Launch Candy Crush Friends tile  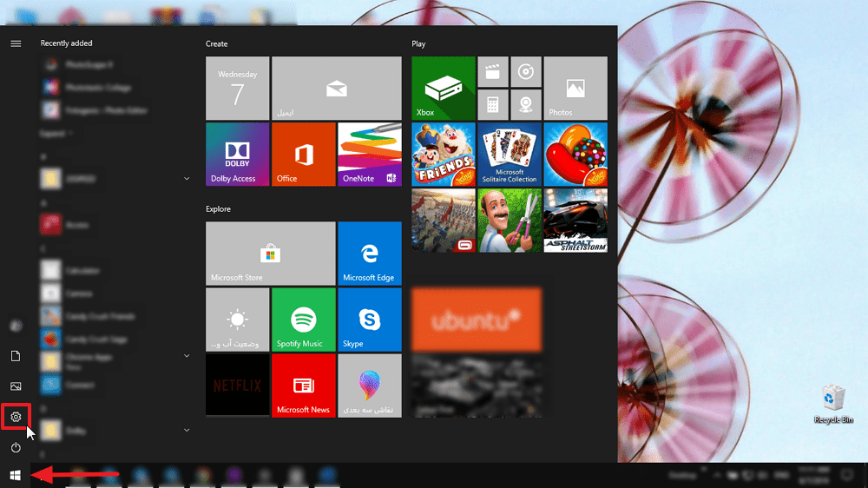coord(444,154)
